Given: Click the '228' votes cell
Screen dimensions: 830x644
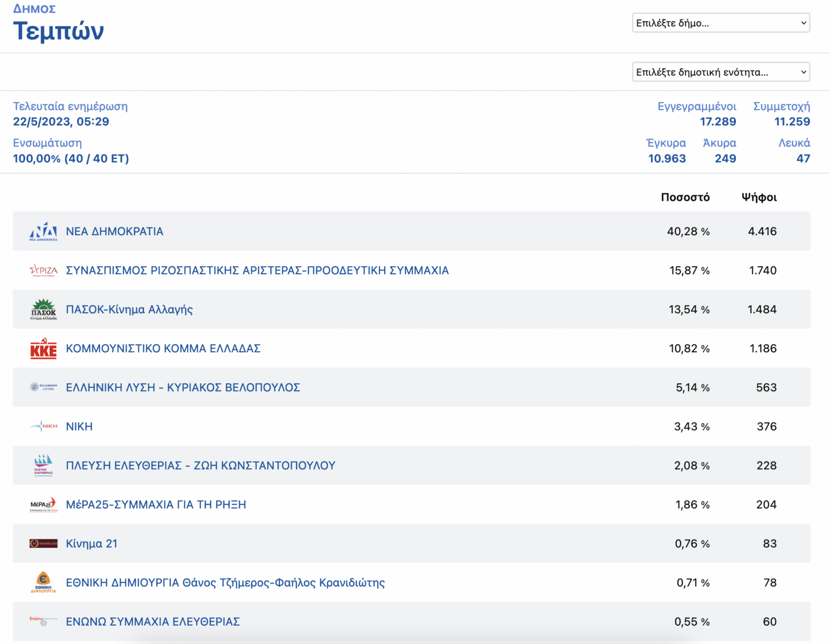Looking at the screenshot, I should tap(766, 465).
